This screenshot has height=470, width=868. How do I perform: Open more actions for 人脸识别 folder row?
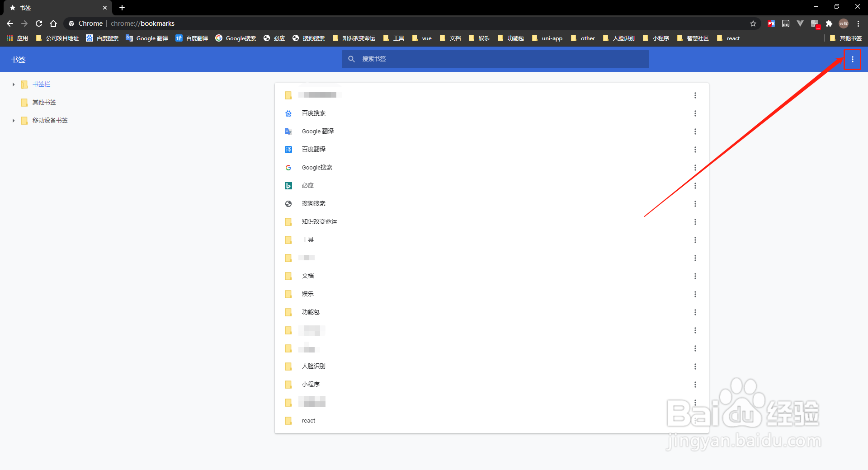[x=695, y=367]
